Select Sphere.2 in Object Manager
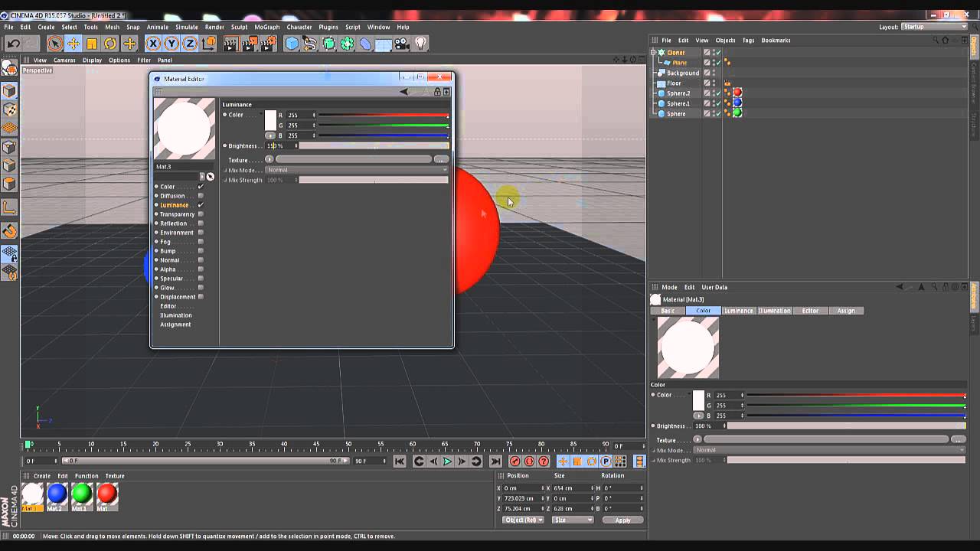Viewport: 980px width, 551px height. [x=678, y=93]
